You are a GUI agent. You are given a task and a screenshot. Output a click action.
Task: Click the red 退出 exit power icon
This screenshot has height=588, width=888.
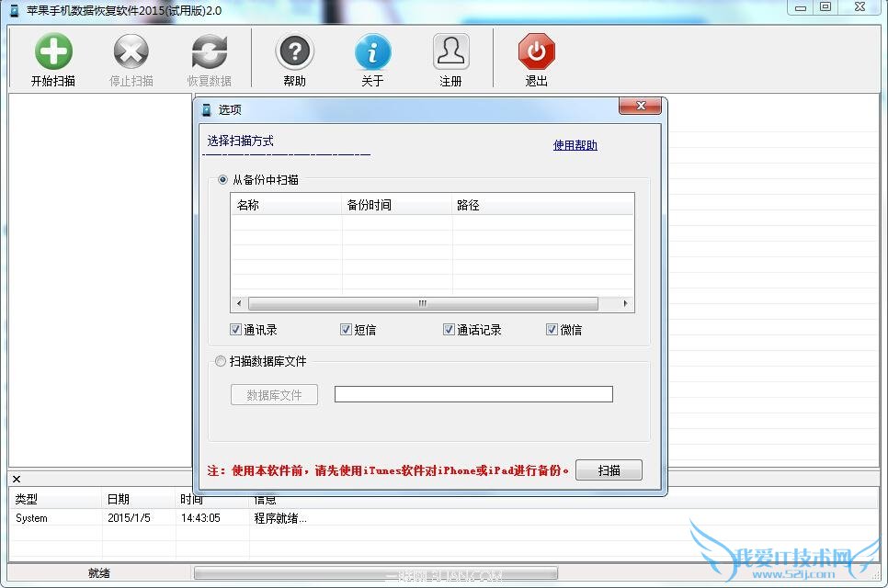pyautogui.click(x=536, y=51)
